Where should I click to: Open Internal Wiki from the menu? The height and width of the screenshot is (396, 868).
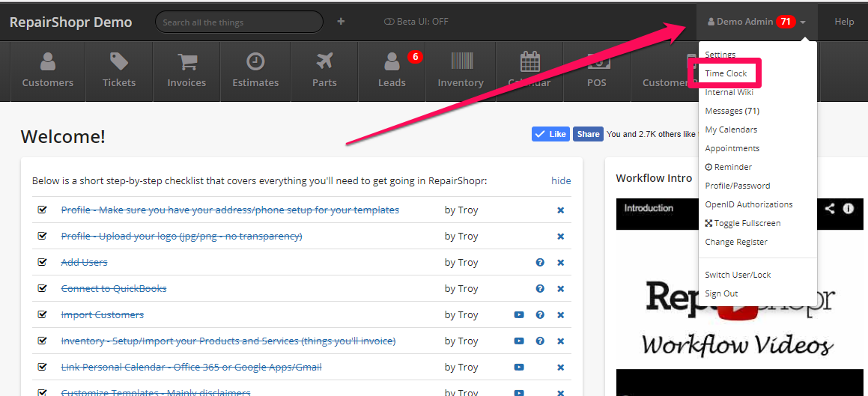coord(729,92)
